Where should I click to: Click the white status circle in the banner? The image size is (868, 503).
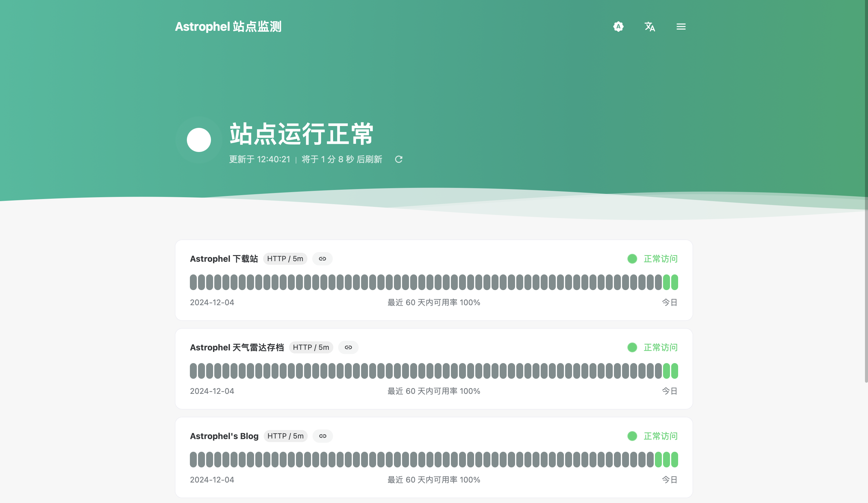coord(199,140)
